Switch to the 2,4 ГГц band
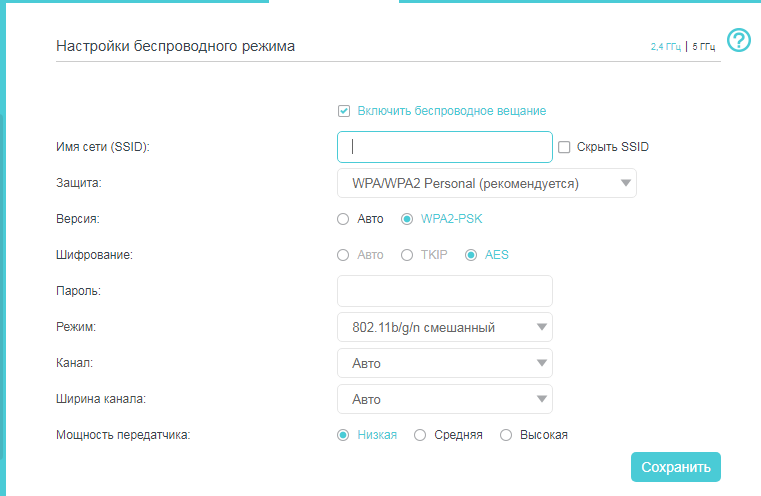 point(665,47)
